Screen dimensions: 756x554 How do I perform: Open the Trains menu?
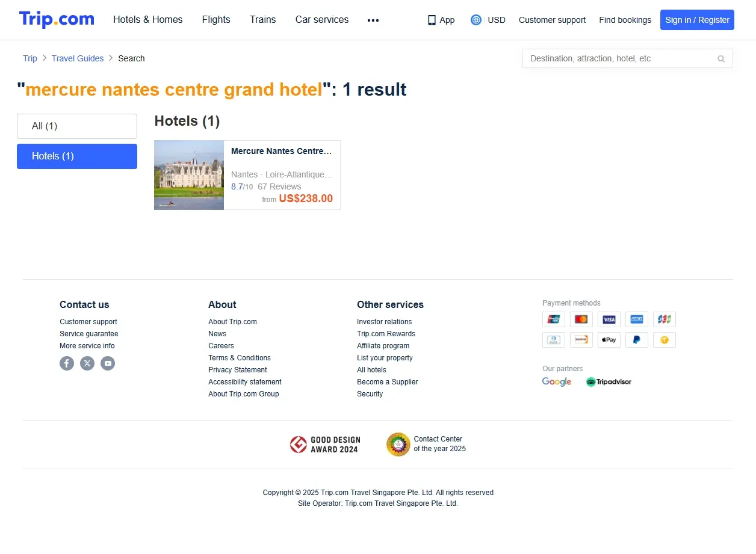tap(263, 20)
